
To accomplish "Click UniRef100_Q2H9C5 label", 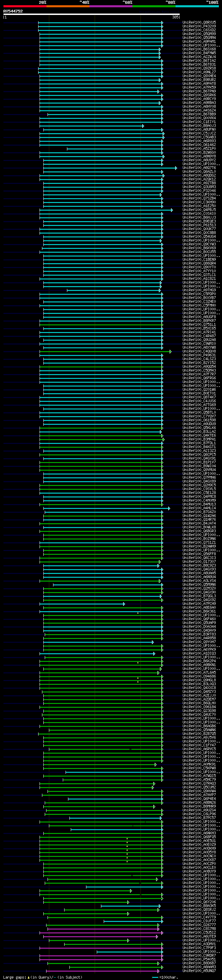I will point(199,485).
